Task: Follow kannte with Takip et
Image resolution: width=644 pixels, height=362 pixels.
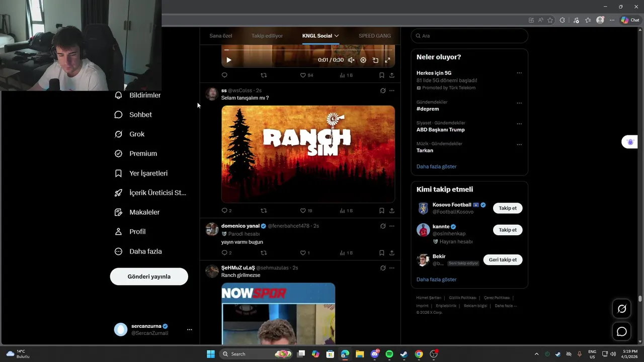Action: tap(508, 230)
